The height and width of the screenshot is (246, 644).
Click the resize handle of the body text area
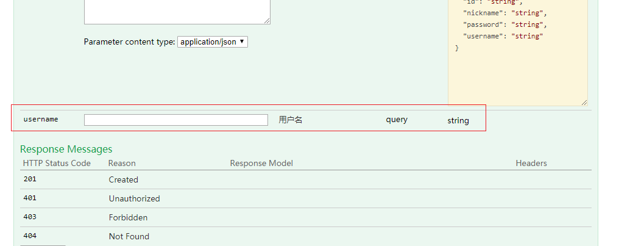click(267, 21)
